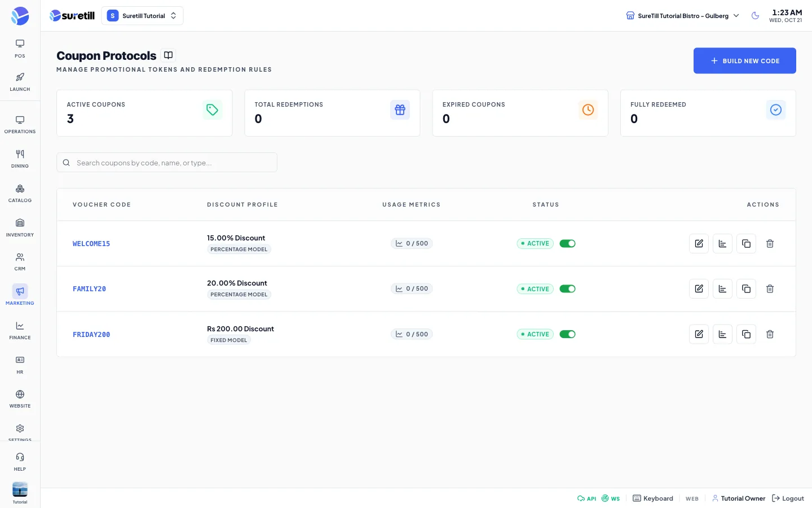The width and height of the screenshot is (812, 508).
Task: Click the Tutorial Owner profile link
Action: 739,498
